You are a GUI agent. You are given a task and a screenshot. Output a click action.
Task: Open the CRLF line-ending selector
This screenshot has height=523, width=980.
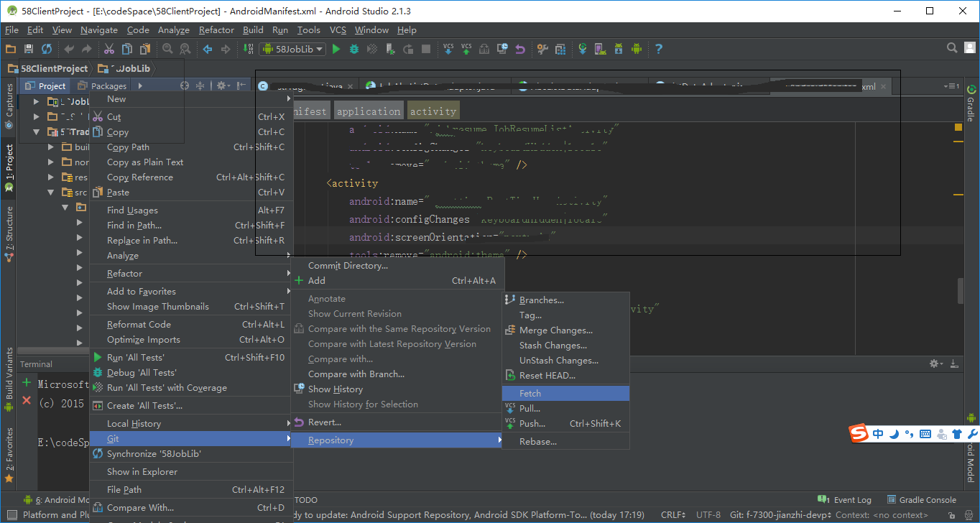pos(672,514)
